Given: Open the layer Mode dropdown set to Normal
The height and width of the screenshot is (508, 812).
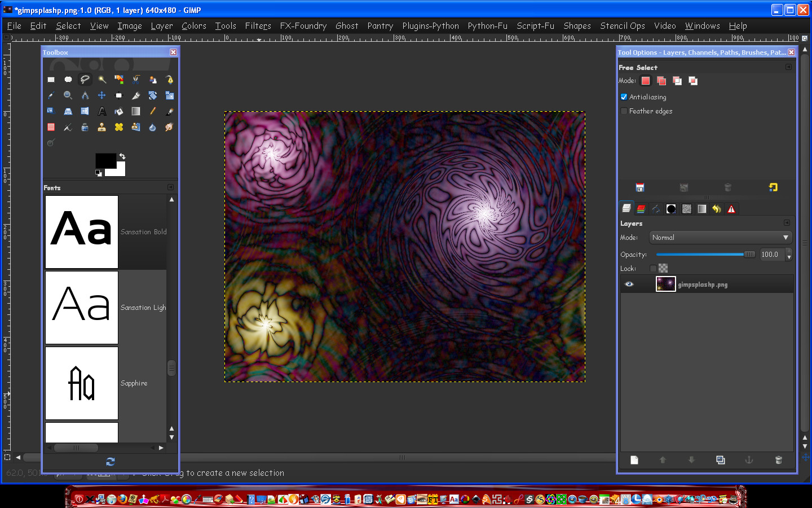Looking at the screenshot, I should coord(720,238).
